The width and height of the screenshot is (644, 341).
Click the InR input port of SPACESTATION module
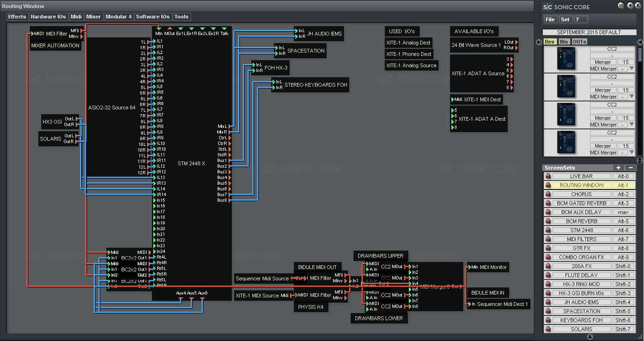click(276, 54)
